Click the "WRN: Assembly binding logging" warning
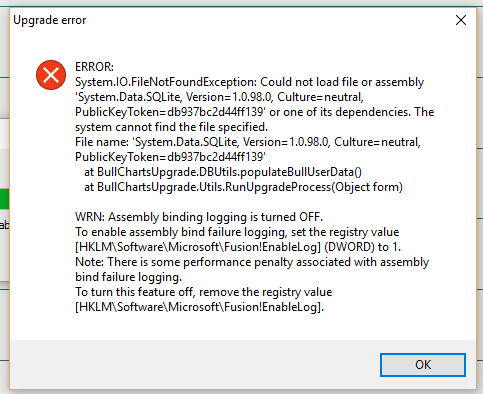Screen dimensions: 483x394 pyautogui.click(x=199, y=217)
